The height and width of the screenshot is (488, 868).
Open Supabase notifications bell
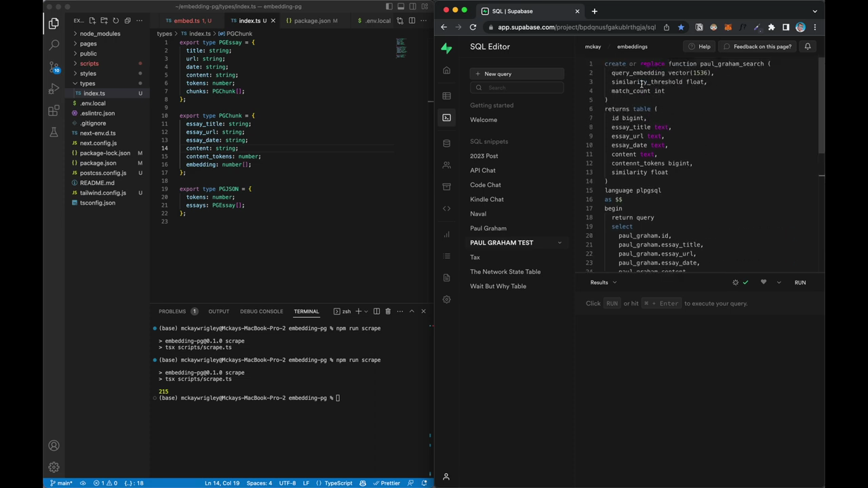(x=808, y=46)
